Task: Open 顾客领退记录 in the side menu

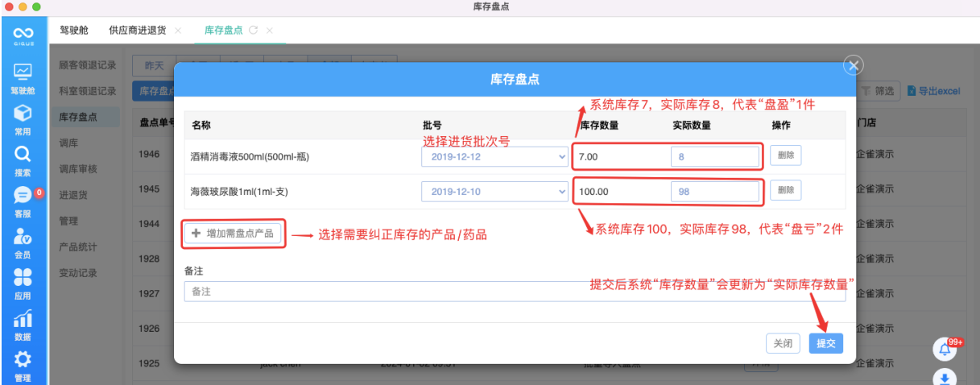Action: tap(88, 65)
